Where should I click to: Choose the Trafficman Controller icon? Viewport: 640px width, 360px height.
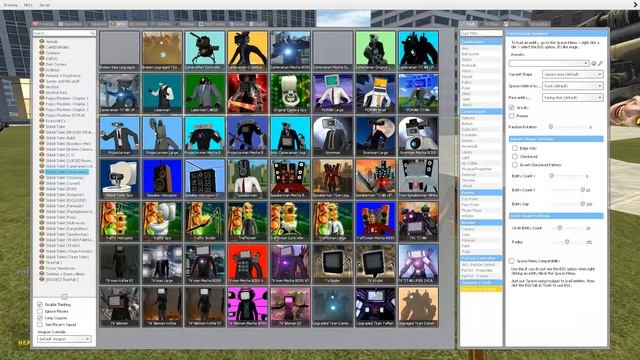point(290,221)
